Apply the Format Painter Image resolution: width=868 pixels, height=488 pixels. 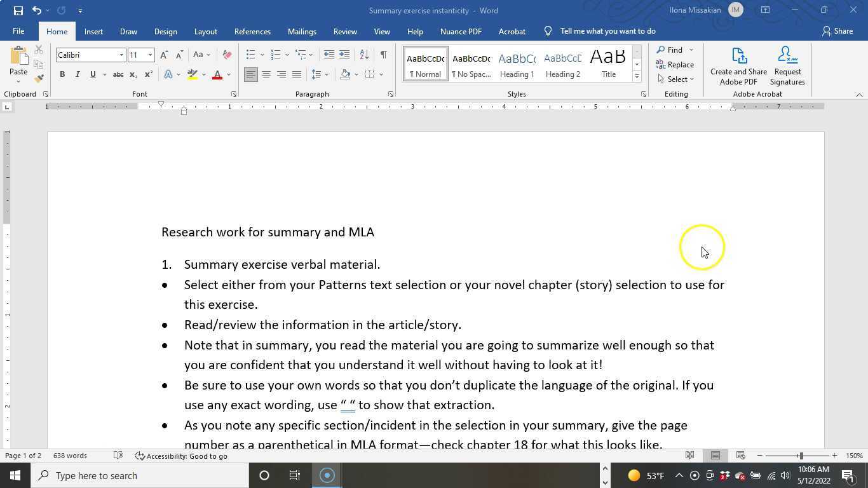pyautogui.click(x=38, y=78)
